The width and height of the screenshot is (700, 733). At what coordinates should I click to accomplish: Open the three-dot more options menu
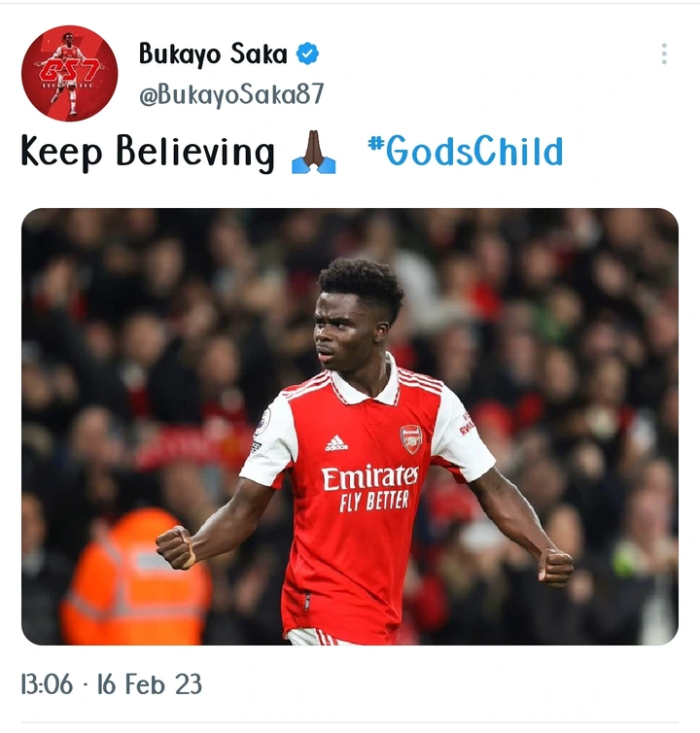[664, 53]
